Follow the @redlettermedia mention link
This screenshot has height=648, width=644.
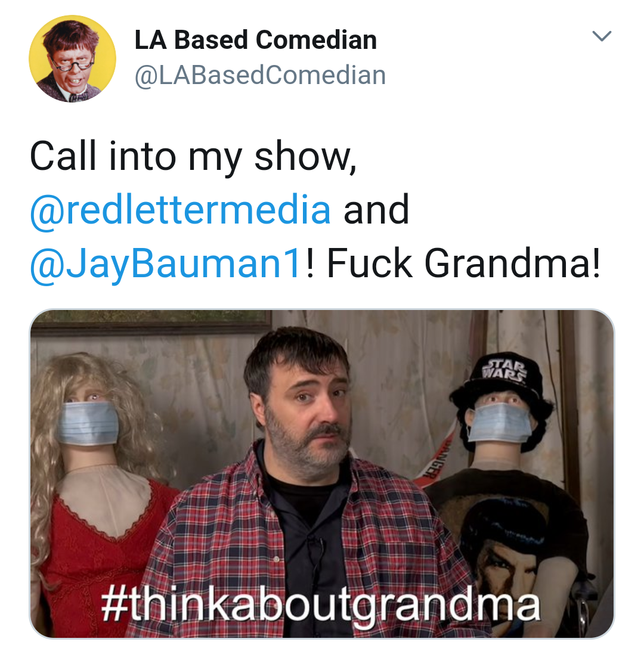tap(180, 210)
